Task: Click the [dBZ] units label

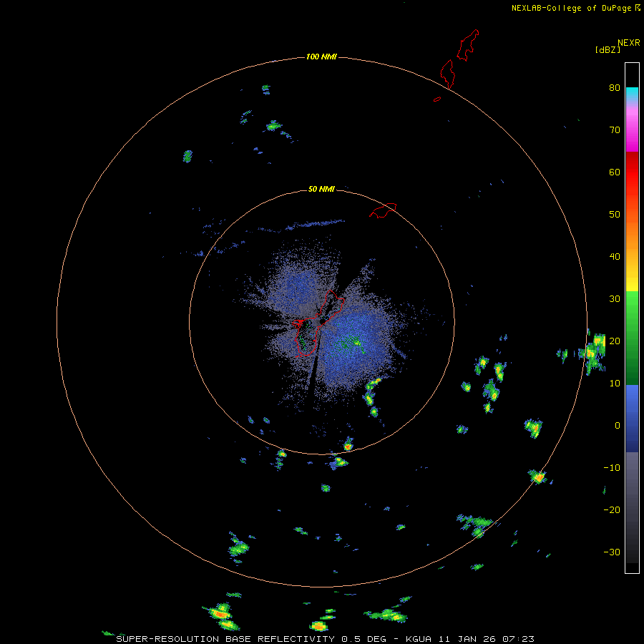Action: click(x=608, y=50)
